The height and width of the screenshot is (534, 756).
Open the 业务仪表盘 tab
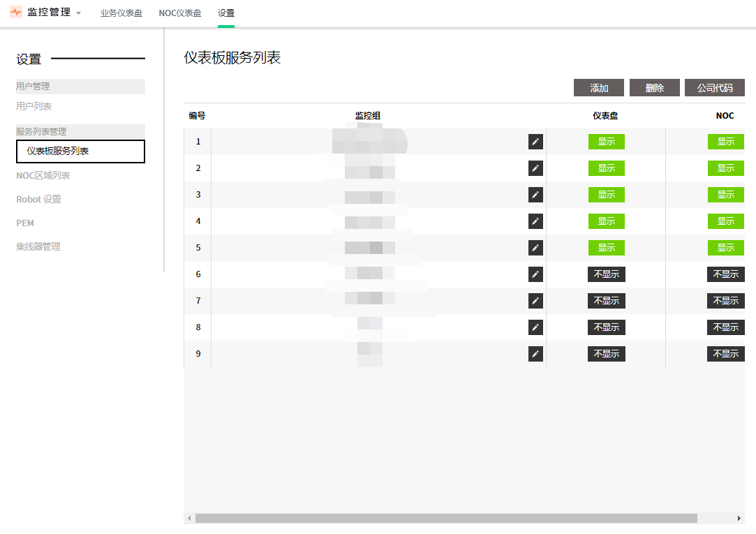121,13
